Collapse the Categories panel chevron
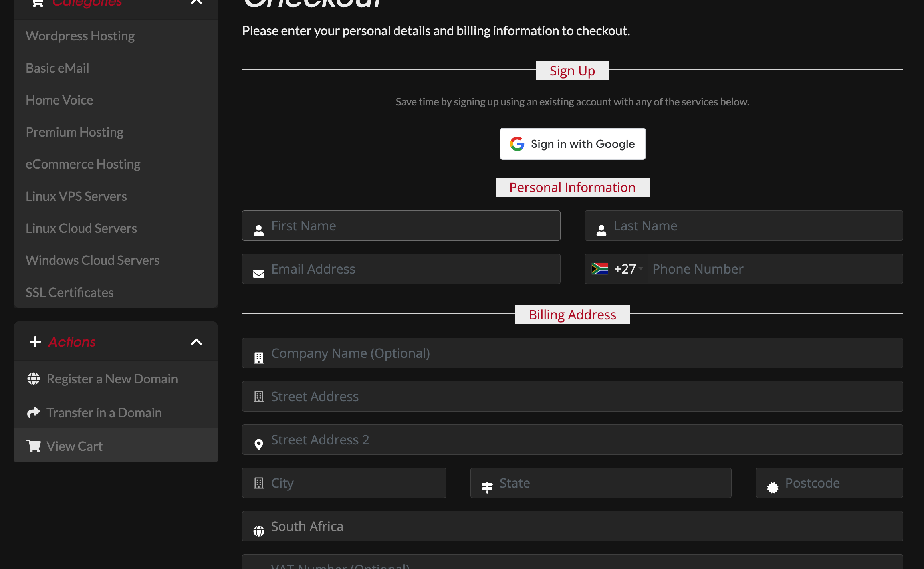Viewport: 924px width, 569px height. pyautogui.click(x=196, y=2)
